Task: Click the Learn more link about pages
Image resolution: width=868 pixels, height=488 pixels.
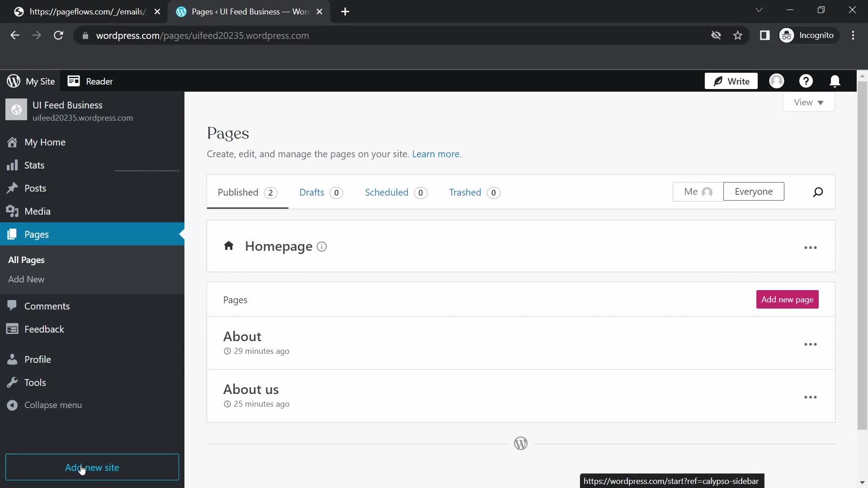Action: (436, 154)
